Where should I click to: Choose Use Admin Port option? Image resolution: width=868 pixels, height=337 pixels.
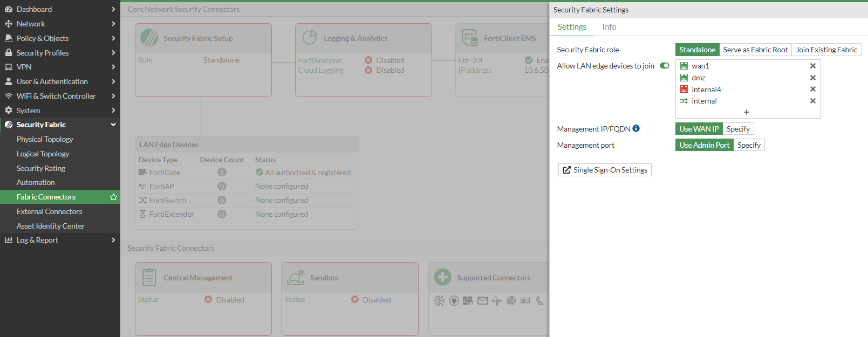pos(704,145)
